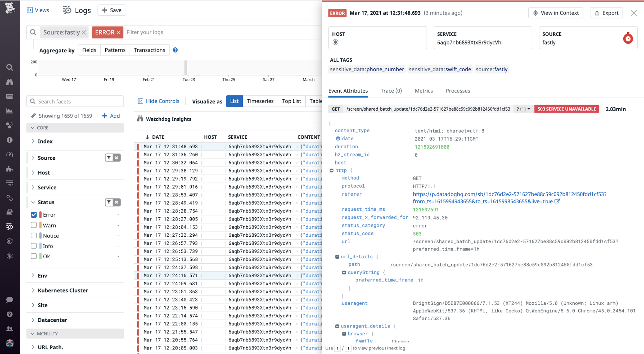
Task: Click the View in Context button
Action: (555, 13)
